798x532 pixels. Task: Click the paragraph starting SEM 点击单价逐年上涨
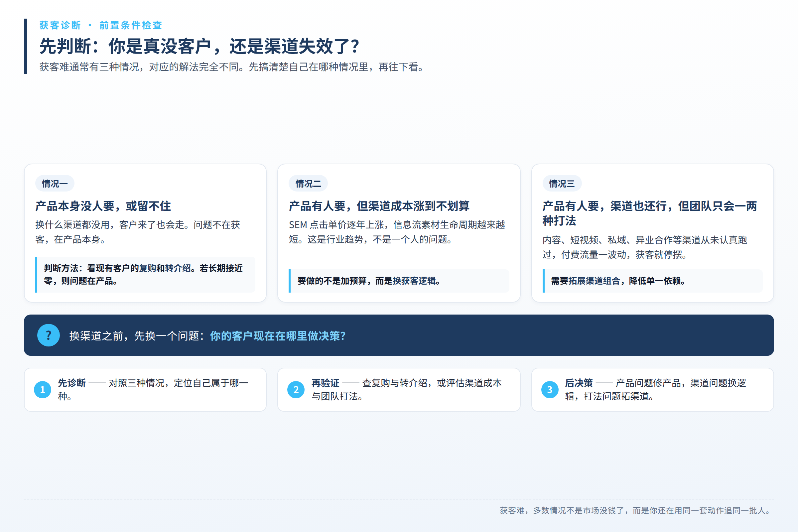[397, 232]
